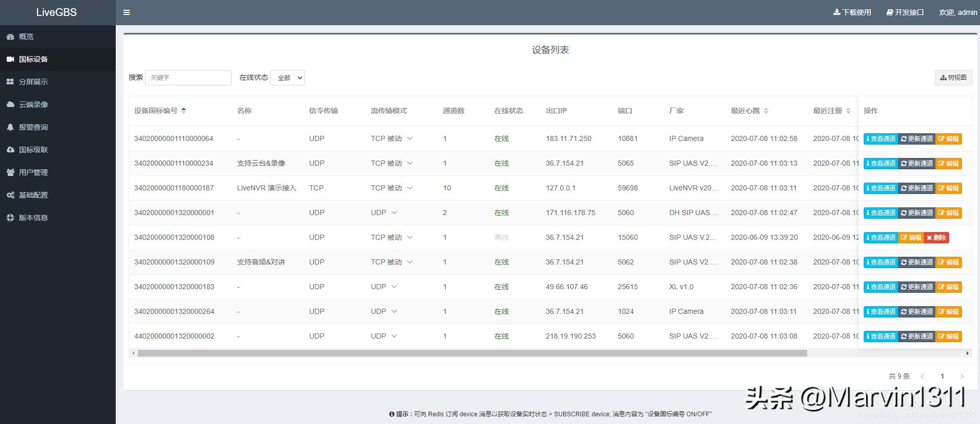Viewport: 980px width, 424px height.
Task: Click the next page arrow
Action: coord(962,376)
